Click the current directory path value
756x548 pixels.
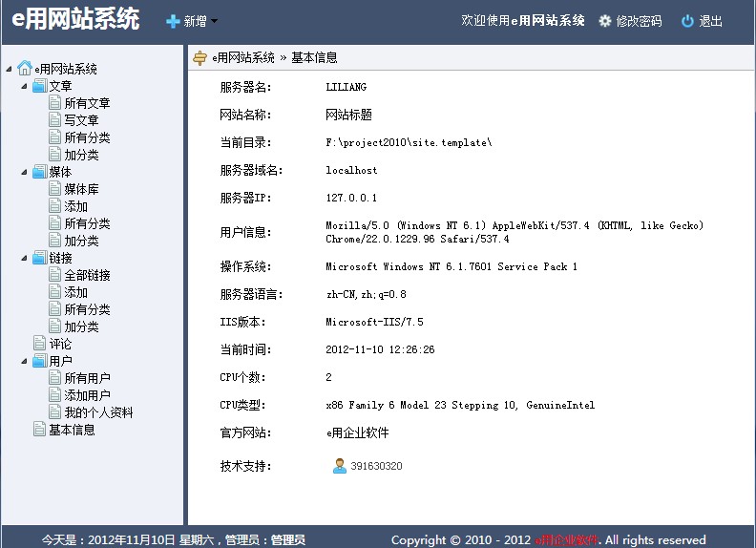pyautogui.click(x=409, y=143)
